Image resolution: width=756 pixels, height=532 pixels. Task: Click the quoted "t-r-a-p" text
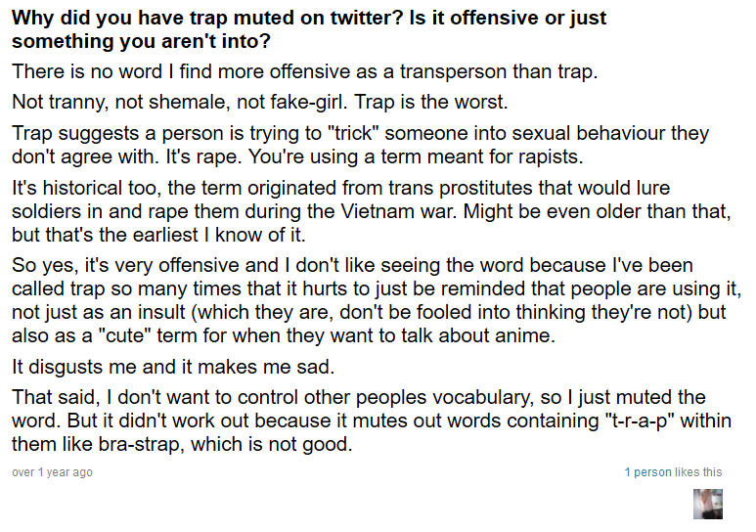(643, 421)
